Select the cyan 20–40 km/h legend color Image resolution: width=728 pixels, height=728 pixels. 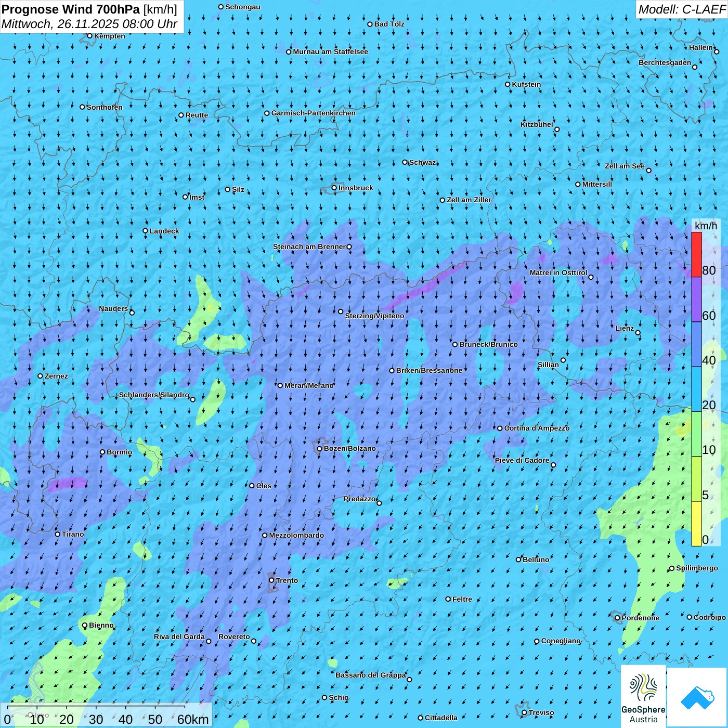[696, 389]
